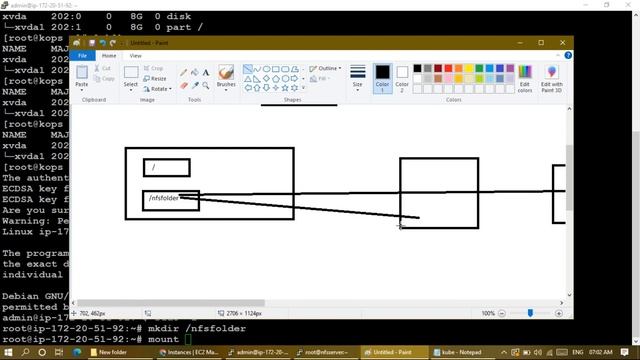Select the Pencil tool in Paint
The image size is (640, 360).
183,73
